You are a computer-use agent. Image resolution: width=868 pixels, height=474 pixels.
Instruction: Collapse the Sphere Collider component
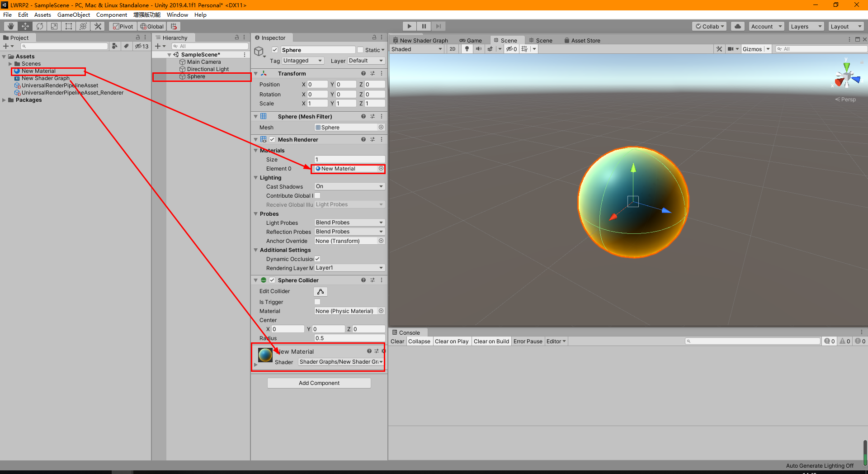pyautogui.click(x=256, y=280)
